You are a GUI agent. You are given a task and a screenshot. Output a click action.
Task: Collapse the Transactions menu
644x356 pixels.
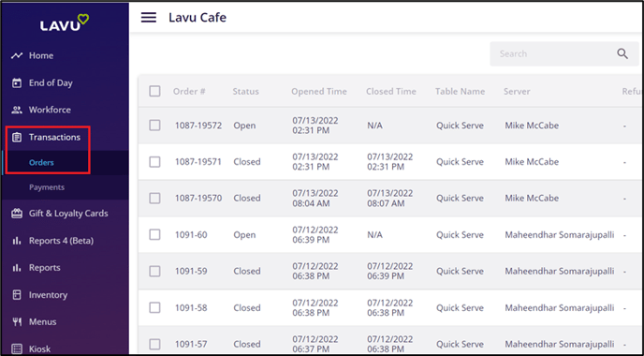pyautogui.click(x=54, y=138)
